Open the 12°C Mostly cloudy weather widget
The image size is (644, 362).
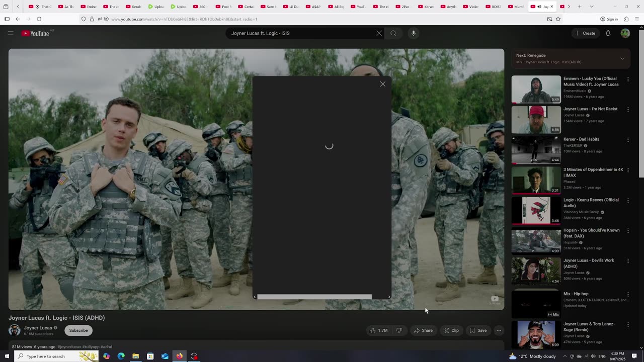[532, 356]
